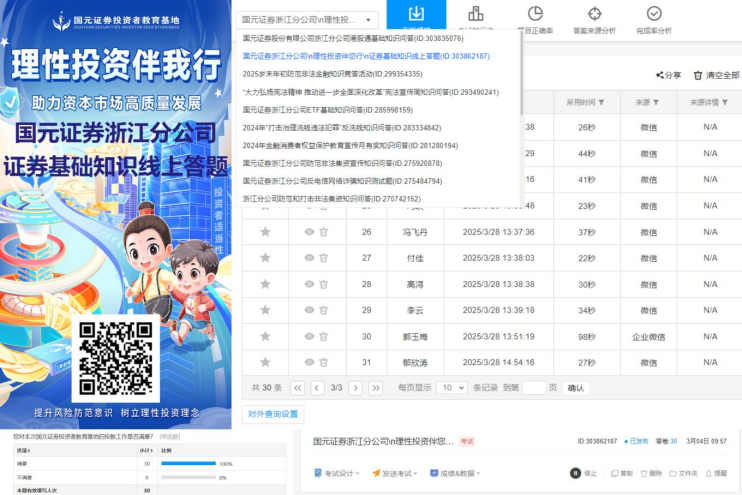Viewport: 742px width, 495px height.
Task: Click the 满意 100% result bar
Action: (x=188, y=464)
